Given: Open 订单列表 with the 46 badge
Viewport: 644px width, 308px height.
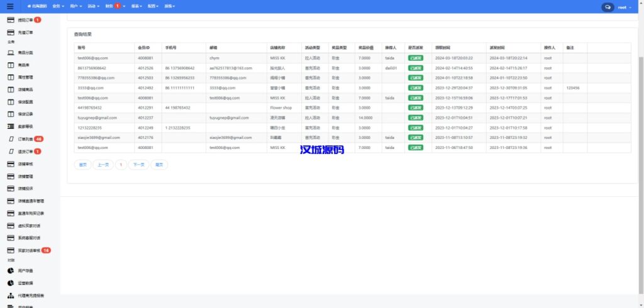Looking at the screenshot, I should (x=25, y=138).
